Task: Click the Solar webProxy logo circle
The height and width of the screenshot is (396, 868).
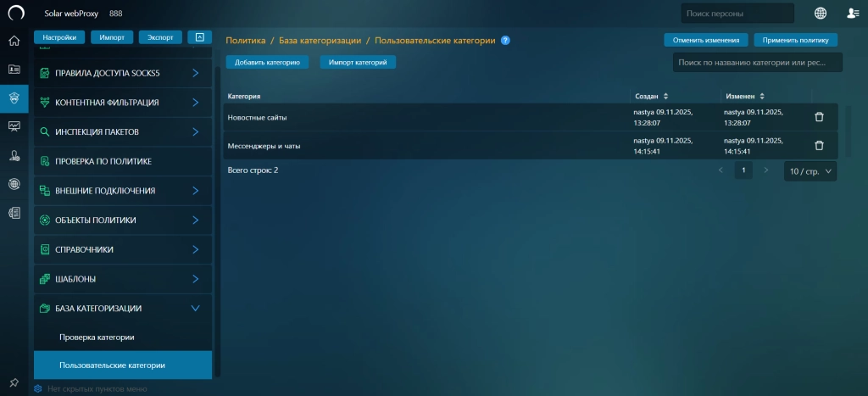Action: [15, 13]
